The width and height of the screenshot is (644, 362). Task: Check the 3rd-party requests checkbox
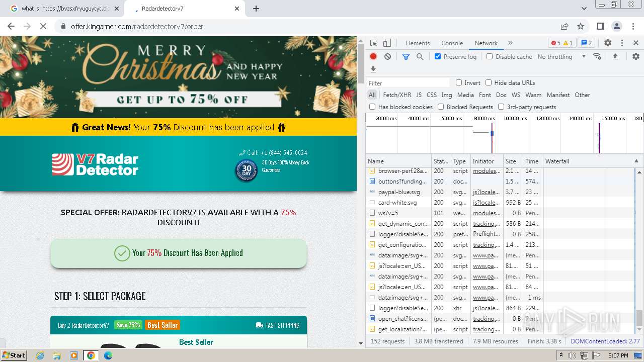(x=501, y=107)
